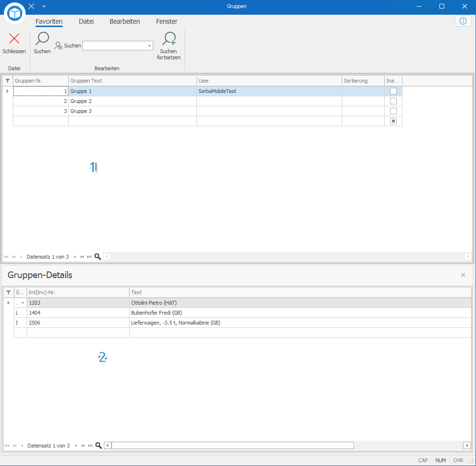
Task: Click the Suchen fortsetzen icon
Action: pos(169,38)
